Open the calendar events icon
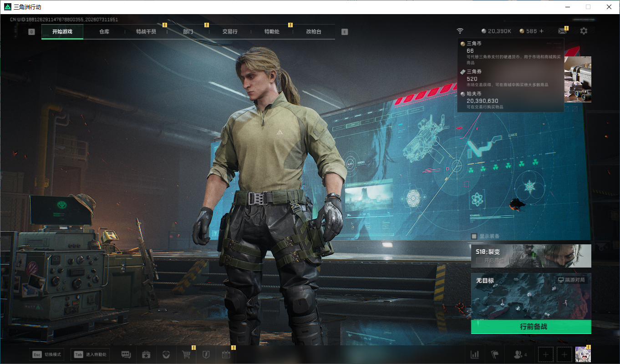The image size is (620, 364). pyautogui.click(x=226, y=355)
